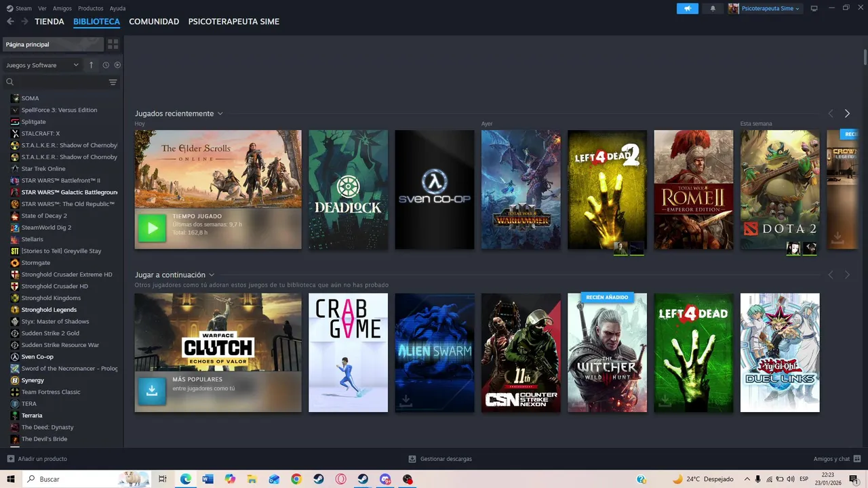Go back with the navigation arrow
868x488 pixels.
coord(10,22)
